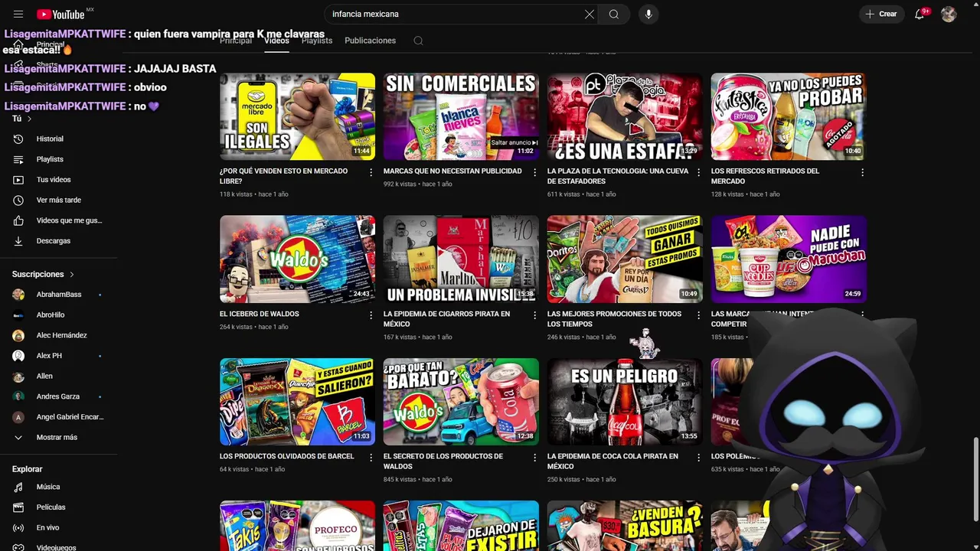Open options for Productos olvidados Barcel
The image size is (980, 551).
(x=371, y=457)
